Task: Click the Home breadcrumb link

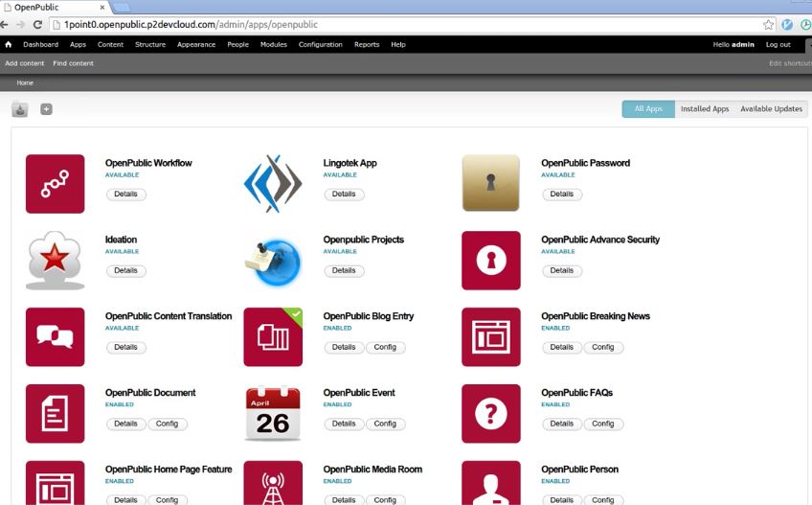Action: point(25,83)
